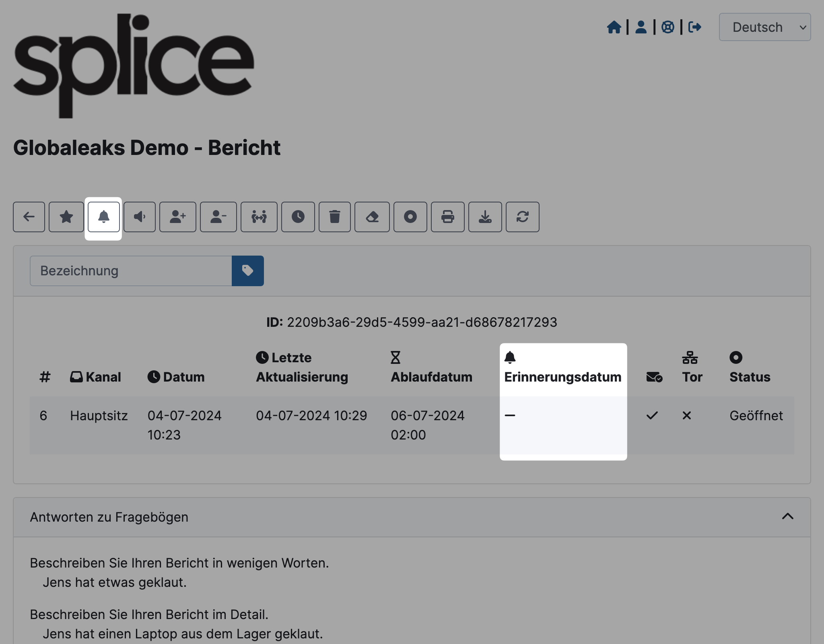Click the download report icon
The width and height of the screenshot is (824, 644).
pyautogui.click(x=485, y=216)
